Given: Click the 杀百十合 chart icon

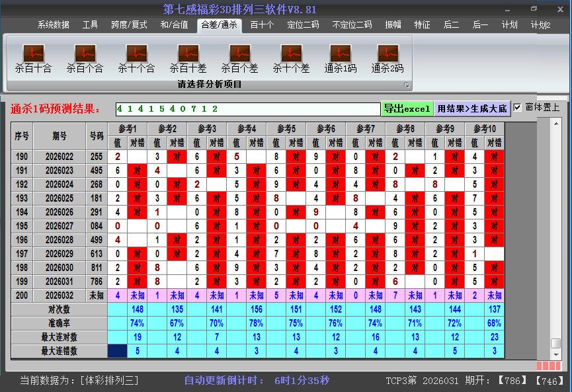Looking at the screenshot, I should click(x=33, y=54).
